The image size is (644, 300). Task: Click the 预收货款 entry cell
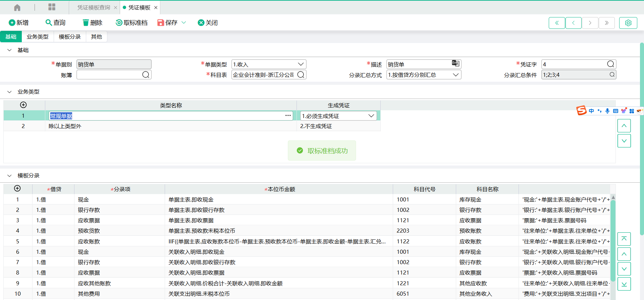[x=119, y=231]
